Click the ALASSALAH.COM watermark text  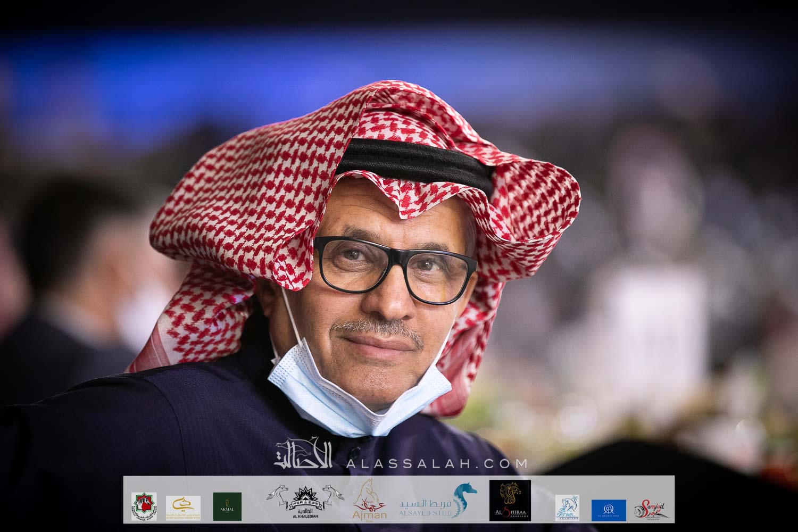[437, 463]
